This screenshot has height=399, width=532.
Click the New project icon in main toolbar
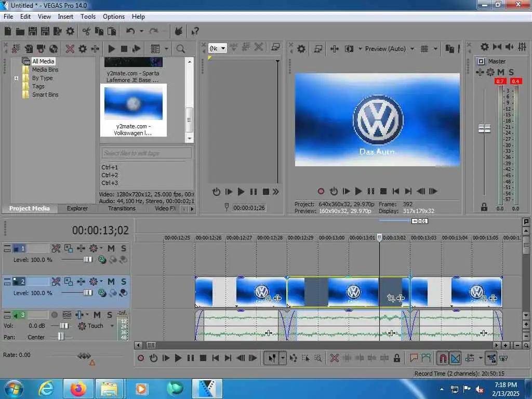tap(8, 31)
